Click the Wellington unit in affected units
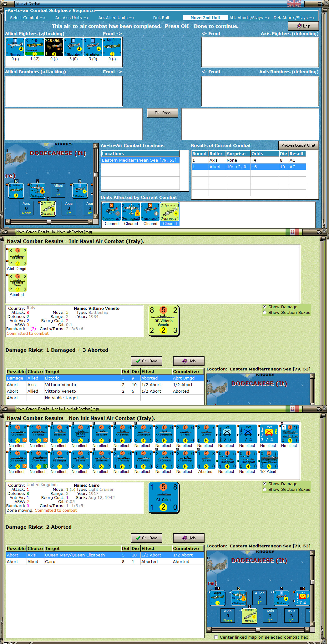The image size is (329, 644). 131,212
